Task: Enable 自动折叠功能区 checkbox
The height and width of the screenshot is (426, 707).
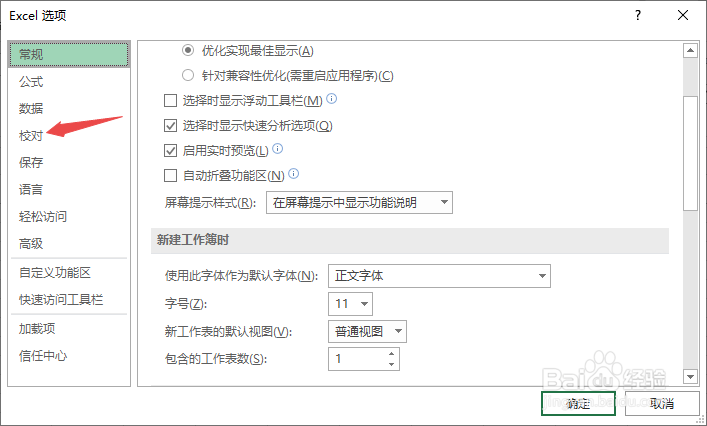Action: coord(170,176)
